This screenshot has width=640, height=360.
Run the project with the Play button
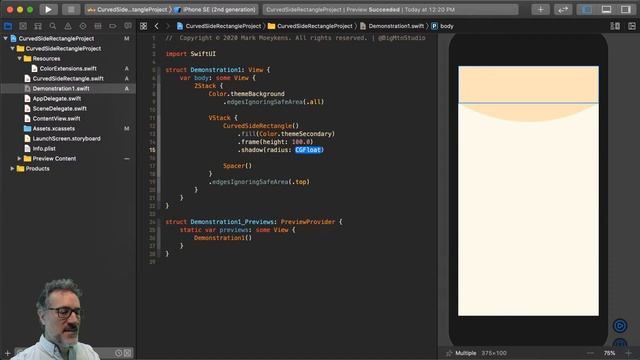(x=48, y=9)
